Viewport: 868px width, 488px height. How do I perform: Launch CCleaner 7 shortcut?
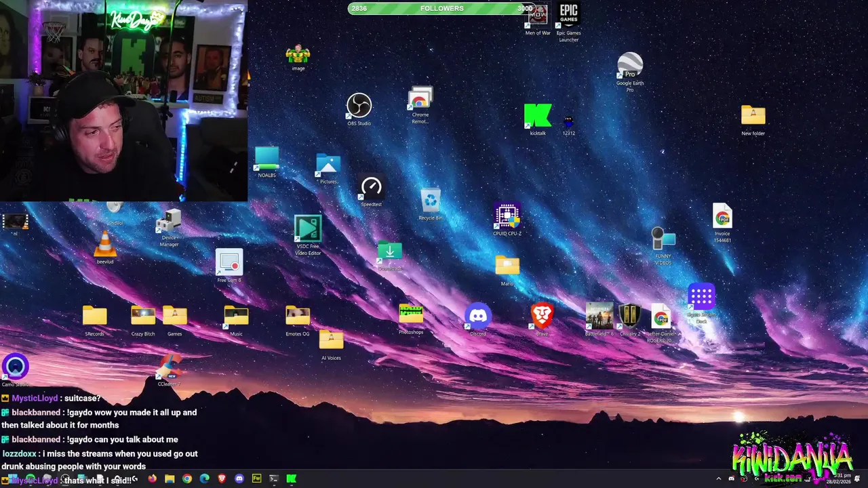169,371
